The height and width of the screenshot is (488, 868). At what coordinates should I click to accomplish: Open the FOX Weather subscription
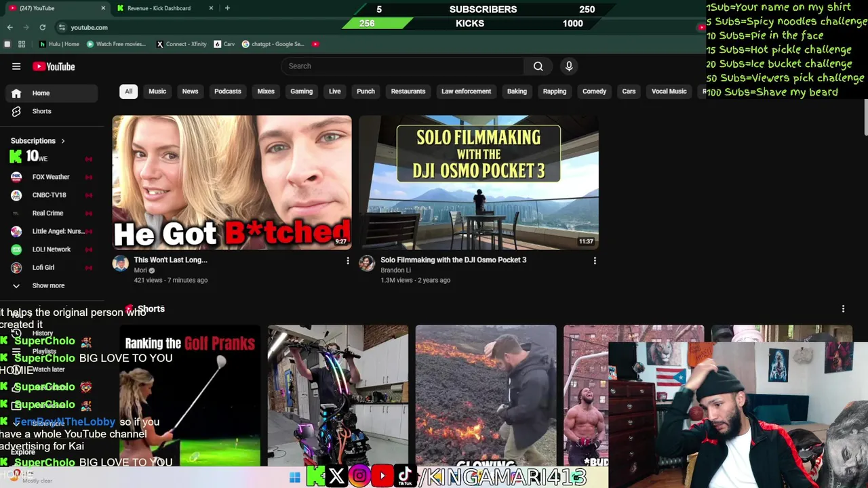[x=51, y=177]
